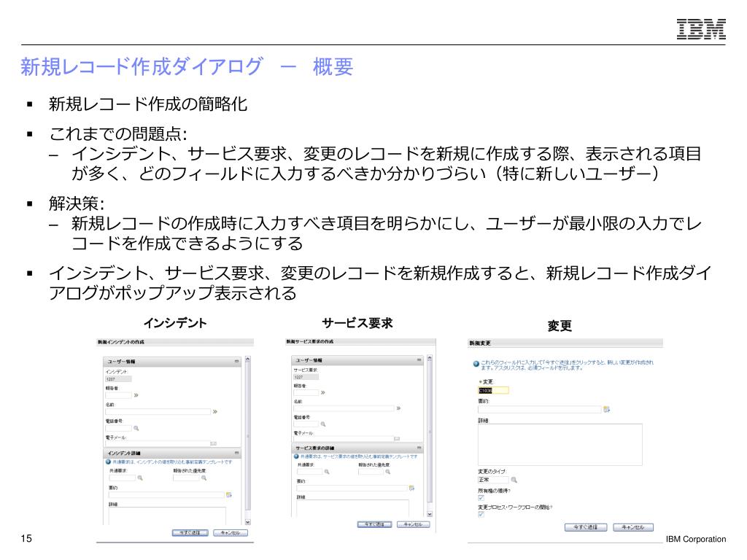Click the blue info icon in インシデント詳細 section
747x560 pixels.
tap(108, 462)
